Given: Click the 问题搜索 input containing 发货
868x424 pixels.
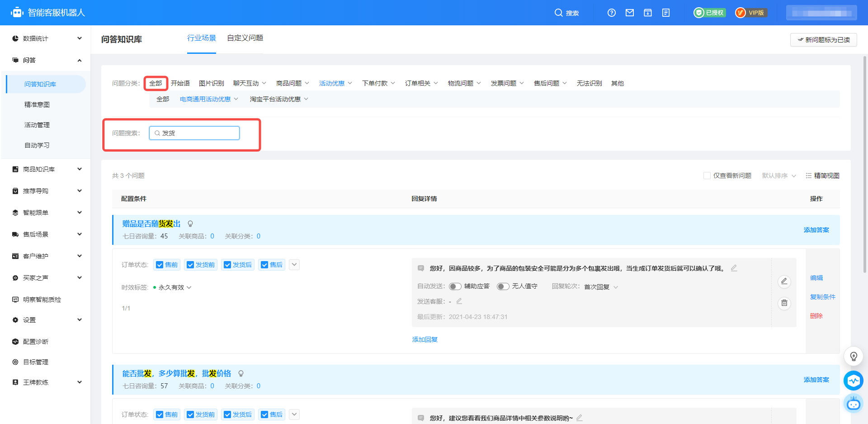Looking at the screenshot, I should pyautogui.click(x=194, y=133).
